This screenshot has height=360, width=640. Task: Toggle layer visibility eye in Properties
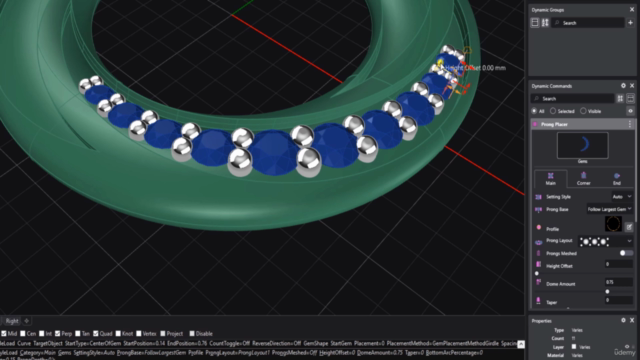pyautogui.click(x=627, y=347)
